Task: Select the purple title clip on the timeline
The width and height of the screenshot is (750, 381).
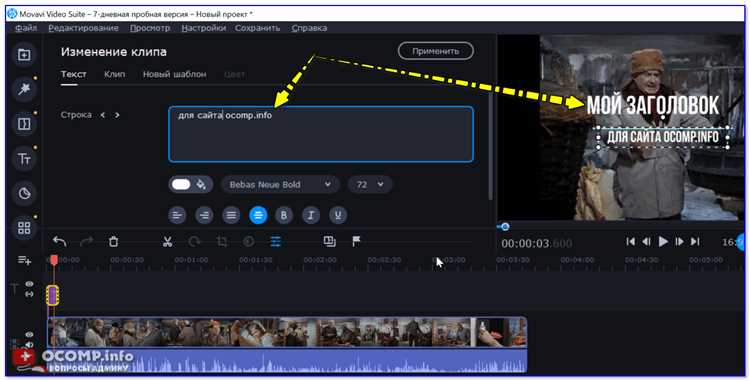Action: [x=53, y=295]
